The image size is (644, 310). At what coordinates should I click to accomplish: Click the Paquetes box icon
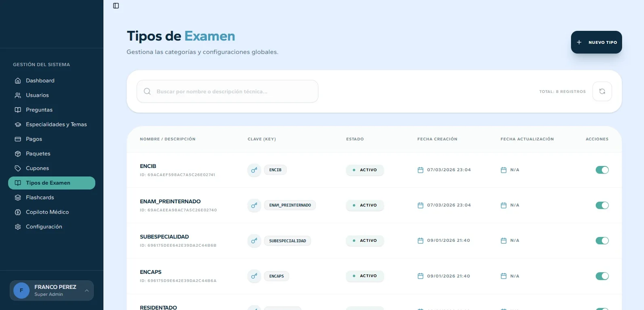(x=18, y=153)
